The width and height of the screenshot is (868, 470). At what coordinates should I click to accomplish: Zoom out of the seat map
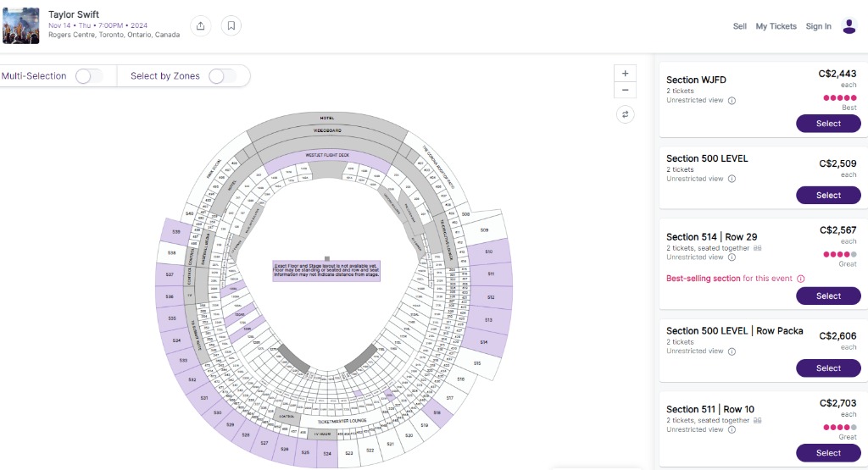[625, 90]
